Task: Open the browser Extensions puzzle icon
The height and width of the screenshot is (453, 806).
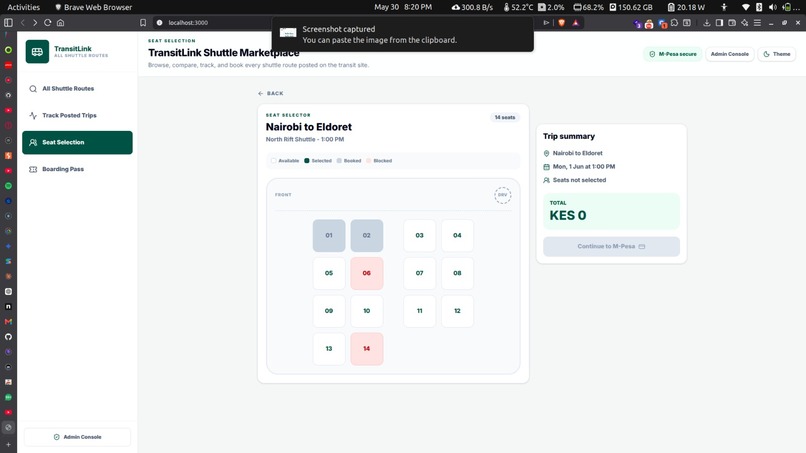Action: tap(674, 23)
